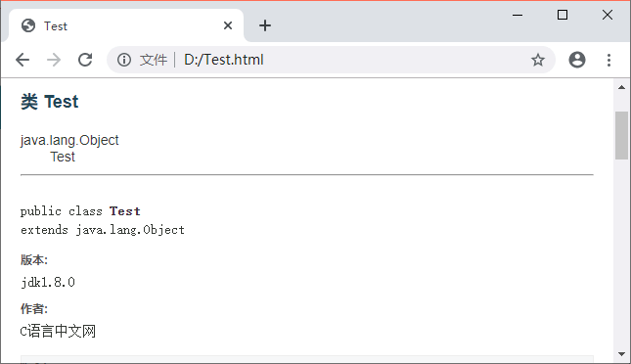
Task: Open a new tab with the plus button
Action: [265, 25]
